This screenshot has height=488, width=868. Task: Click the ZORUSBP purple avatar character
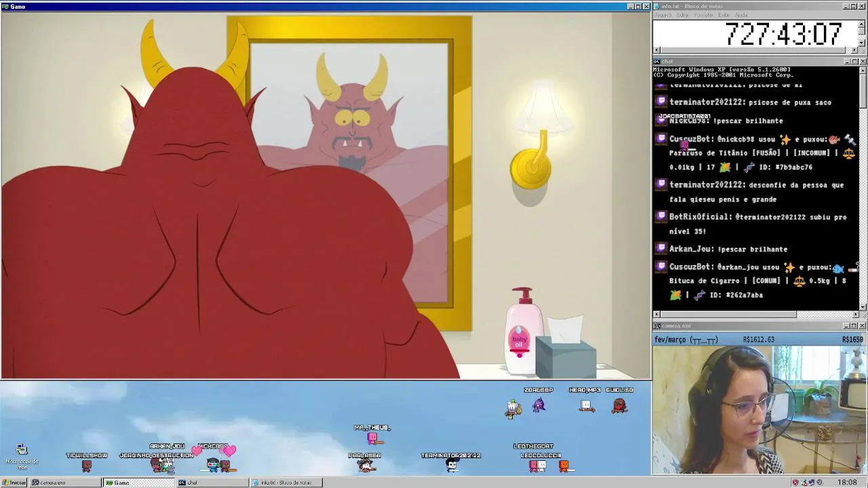tap(538, 405)
